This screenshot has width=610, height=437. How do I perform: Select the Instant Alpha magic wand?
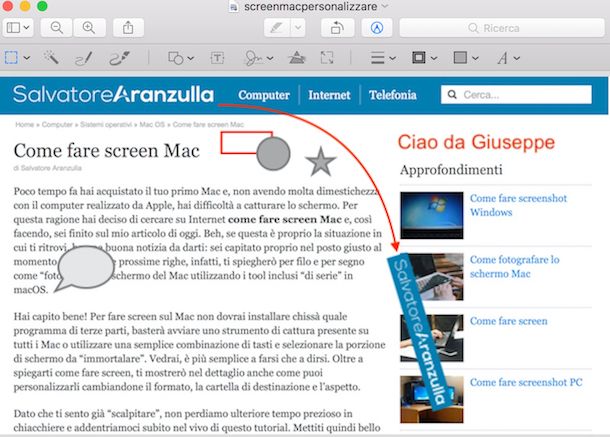tap(51, 58)
